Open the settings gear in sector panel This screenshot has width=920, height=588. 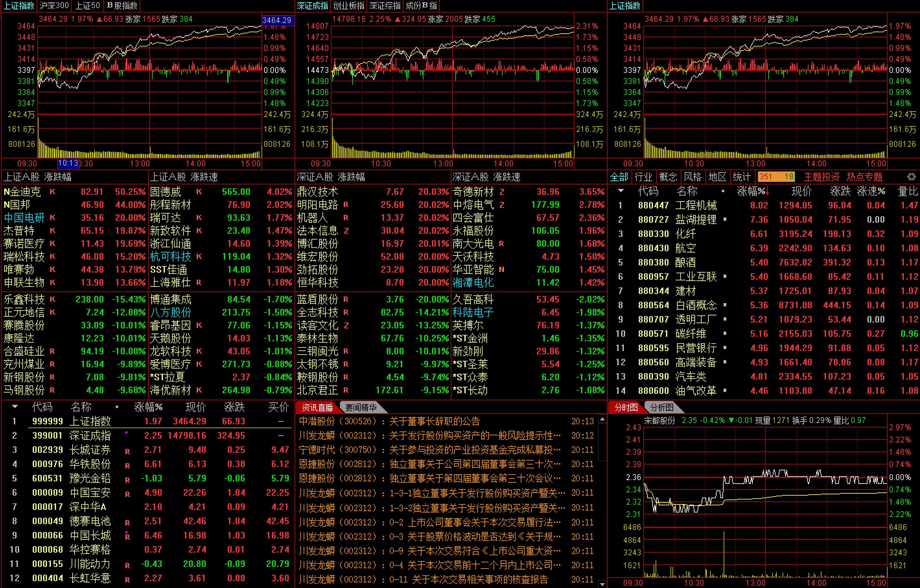coord(911,177)
